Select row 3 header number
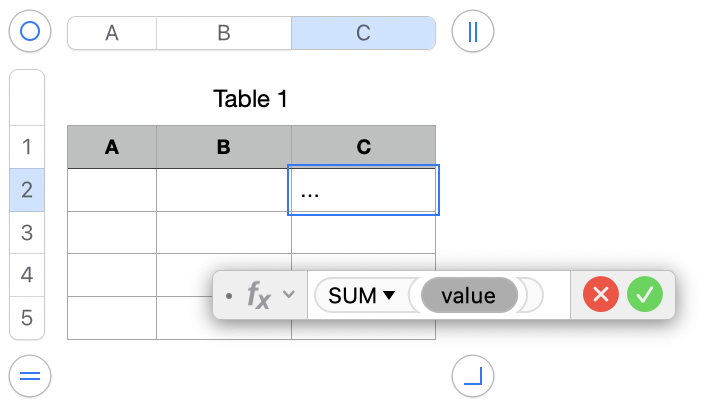This screenshot has width=714, height=414. coord(27,232)
